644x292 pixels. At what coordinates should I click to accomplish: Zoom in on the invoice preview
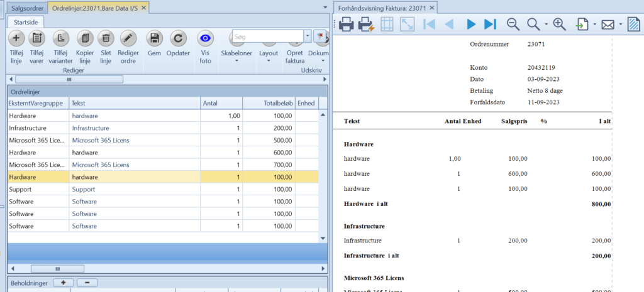pyautogui.click(x=559, y=24)
